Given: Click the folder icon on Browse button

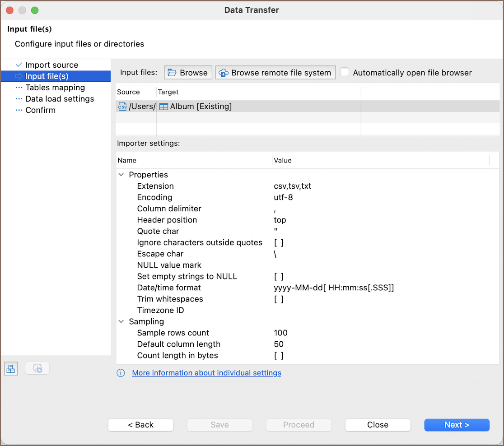Looking at the screenshot, I should coord(172,73).
